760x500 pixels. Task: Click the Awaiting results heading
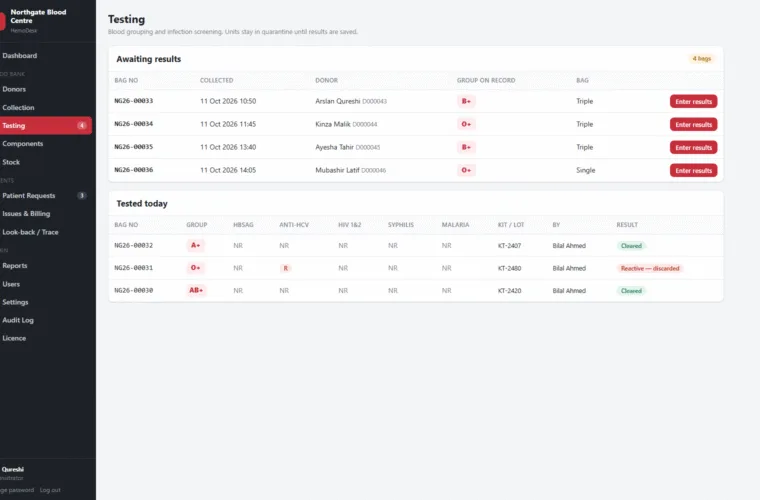148,59
